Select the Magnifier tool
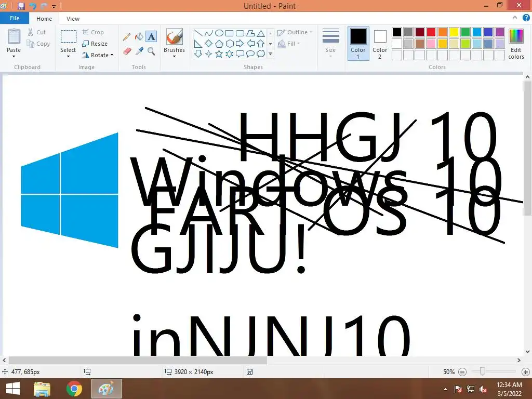Screen dimensions: 532x399 [151, 51]
